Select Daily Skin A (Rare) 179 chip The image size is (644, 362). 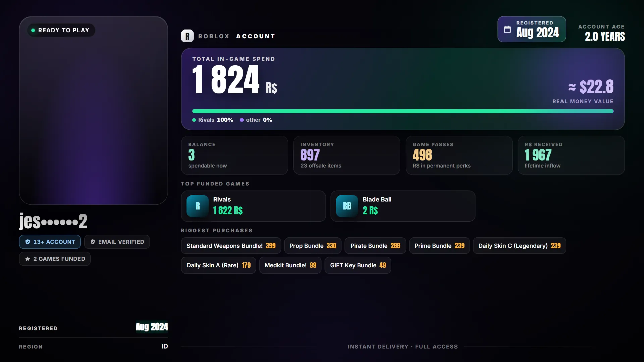pyautogui.click(x=218, y=265)
